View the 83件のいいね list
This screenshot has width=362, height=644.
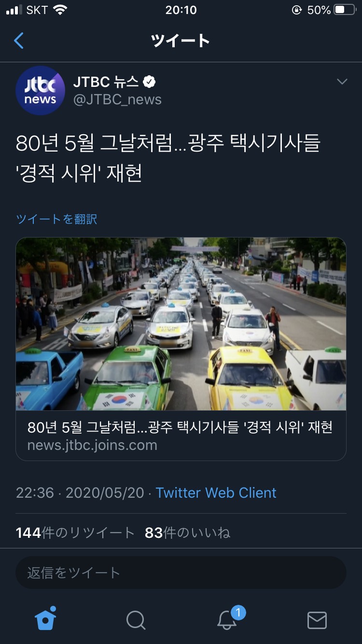point(187,532)
